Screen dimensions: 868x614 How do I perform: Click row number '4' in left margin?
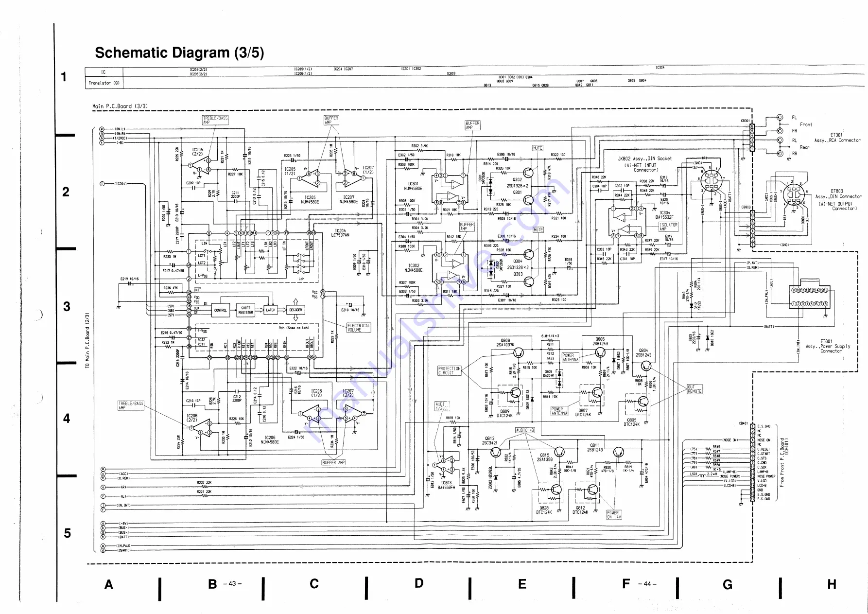[67, 418]
